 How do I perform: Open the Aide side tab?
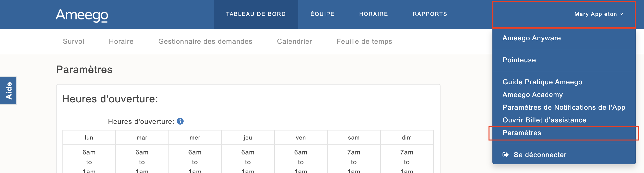(9, 91)
